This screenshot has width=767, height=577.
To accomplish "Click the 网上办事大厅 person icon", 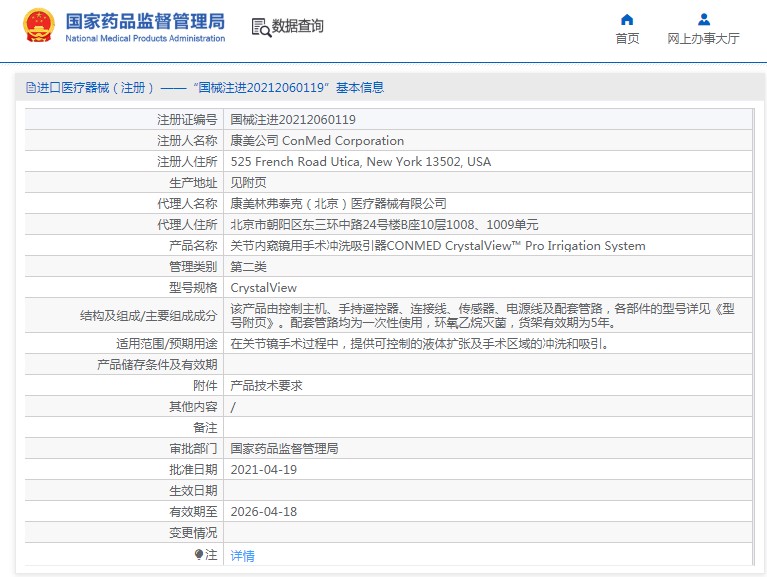I will pos(703,19).
